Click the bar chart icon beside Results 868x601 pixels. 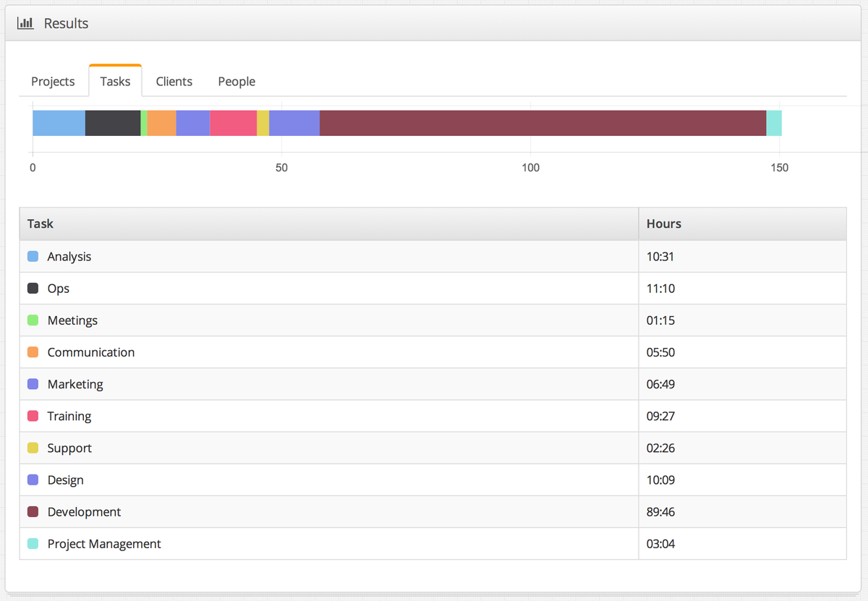point(25,23)
